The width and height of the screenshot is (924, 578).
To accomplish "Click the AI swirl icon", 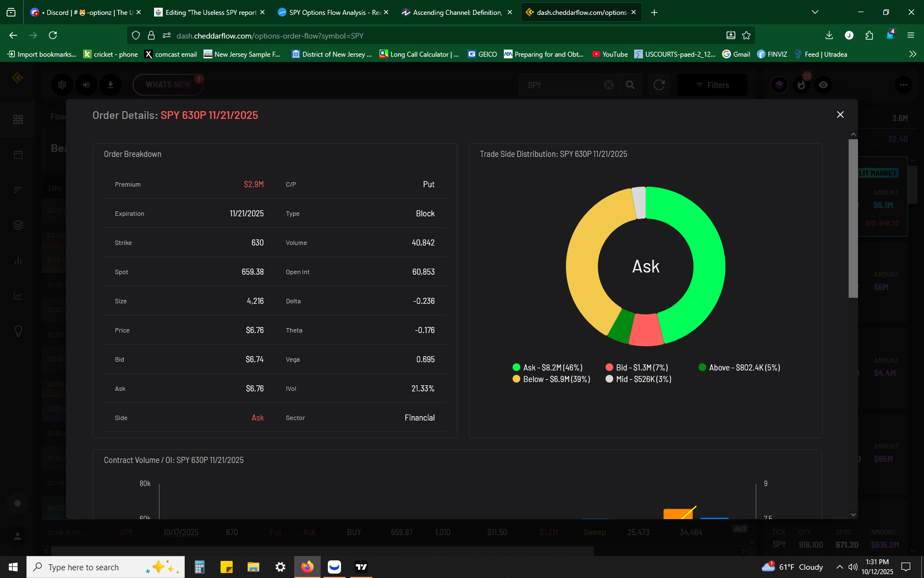I will coord(62,85).
